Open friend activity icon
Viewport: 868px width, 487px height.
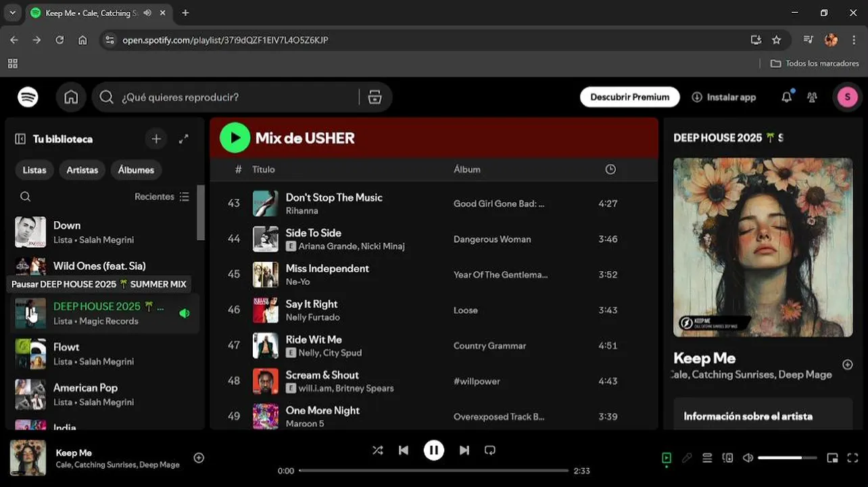click(x=812, y=97)
